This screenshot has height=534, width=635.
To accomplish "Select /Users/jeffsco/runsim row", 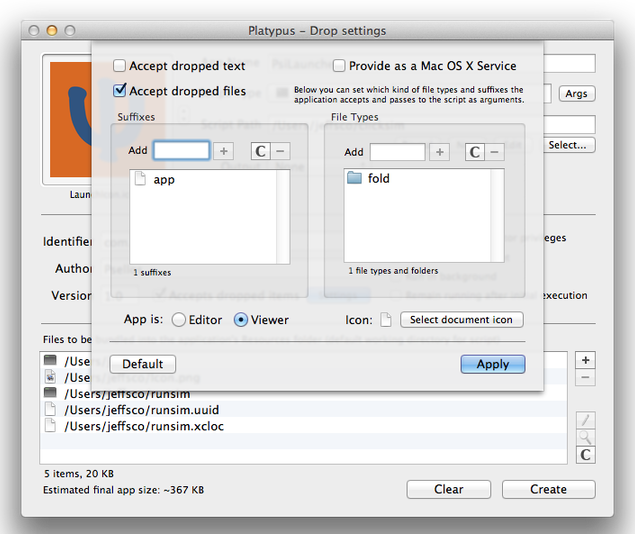I will 304,393.
